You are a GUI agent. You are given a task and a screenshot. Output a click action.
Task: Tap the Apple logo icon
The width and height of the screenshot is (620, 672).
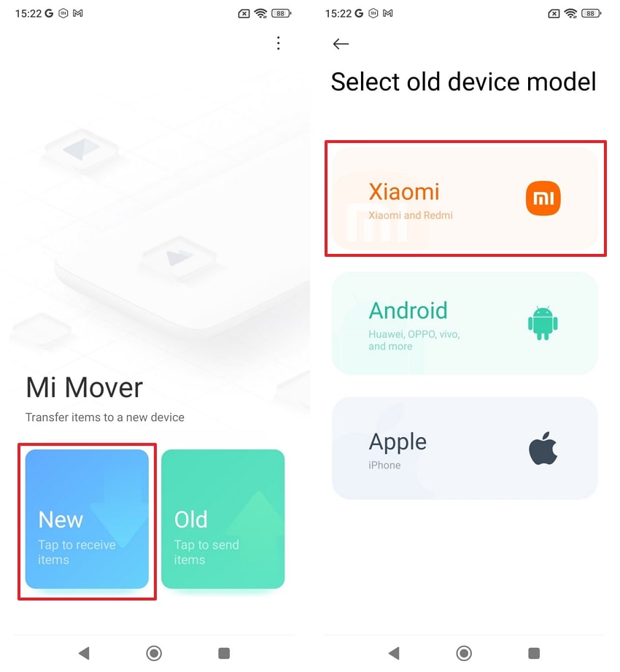[543, 448]
